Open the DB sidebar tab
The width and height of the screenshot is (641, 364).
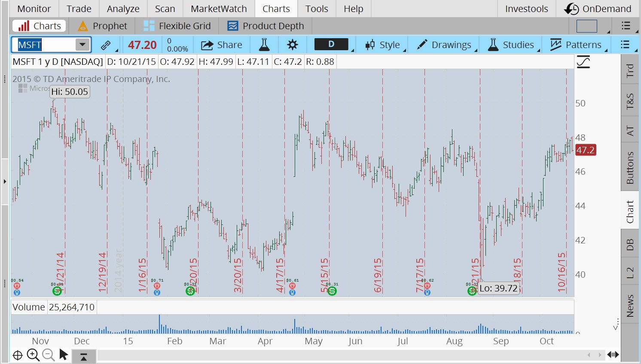tap(630, 244)
